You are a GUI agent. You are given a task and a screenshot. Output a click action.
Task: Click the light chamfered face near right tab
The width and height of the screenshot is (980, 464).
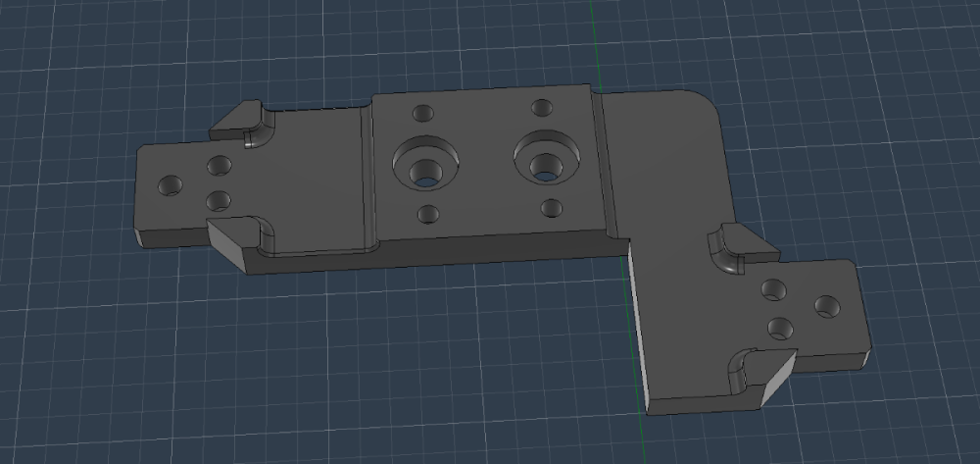pyautogui.click(x=777, y=380)
